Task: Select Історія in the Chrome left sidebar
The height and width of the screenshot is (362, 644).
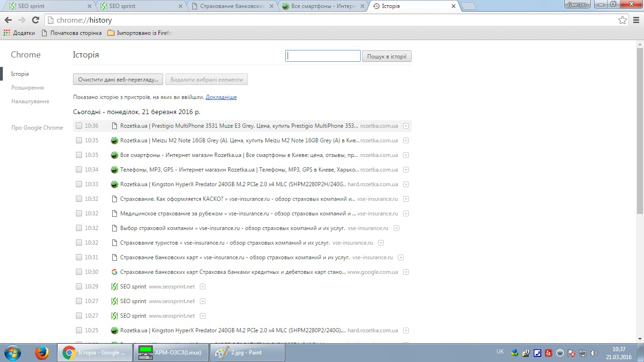Action: tap(20, 74)
